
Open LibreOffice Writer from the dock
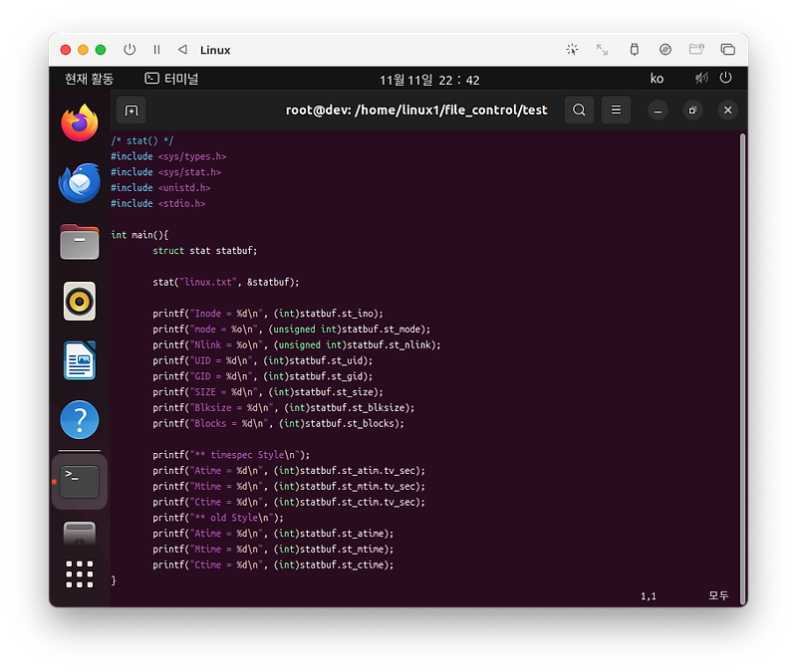tap(79, 360)
